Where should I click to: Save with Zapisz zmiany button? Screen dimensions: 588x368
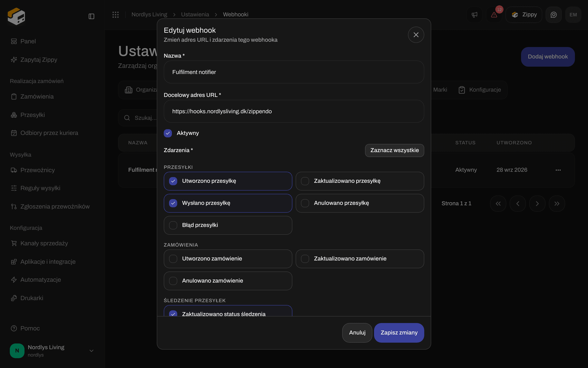(399, 333)
